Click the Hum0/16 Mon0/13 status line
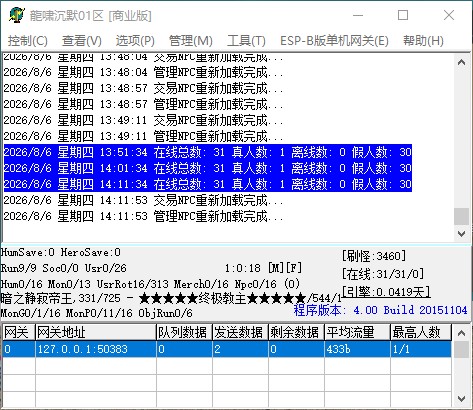Viewport: 473px width, 410px height. [x=150, y=284]
